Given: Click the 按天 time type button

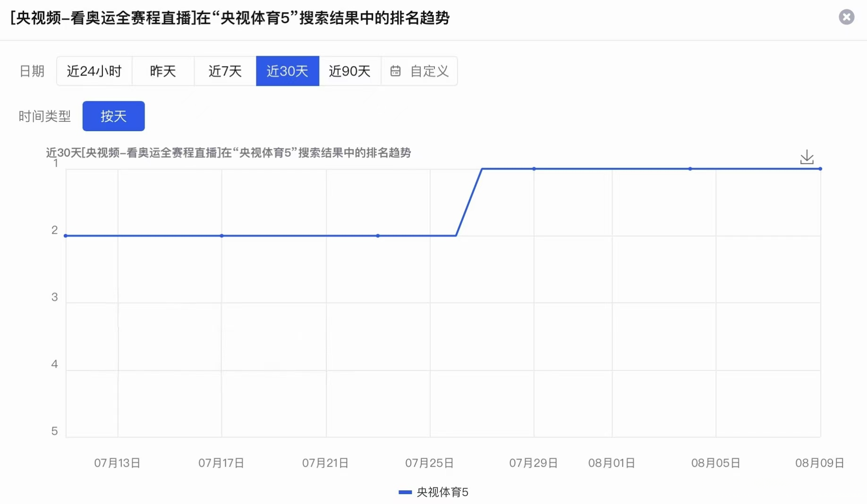Looking at the screenshot, I should pyautogui.click(x=113, y=116).
